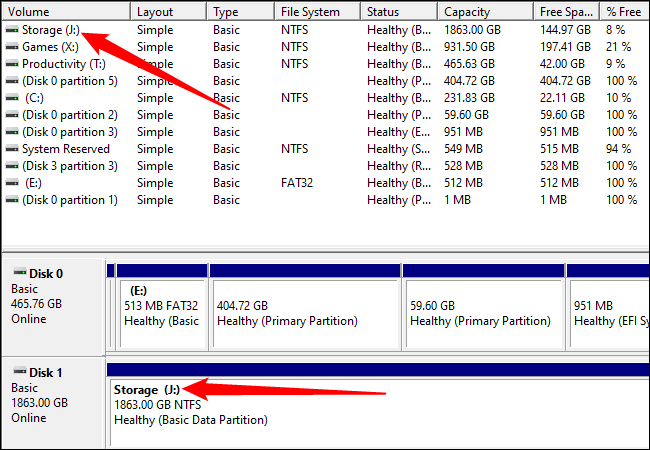Click the FAT32 file system cell
This screenshot has width=650, height=450.
pos(297,183)
